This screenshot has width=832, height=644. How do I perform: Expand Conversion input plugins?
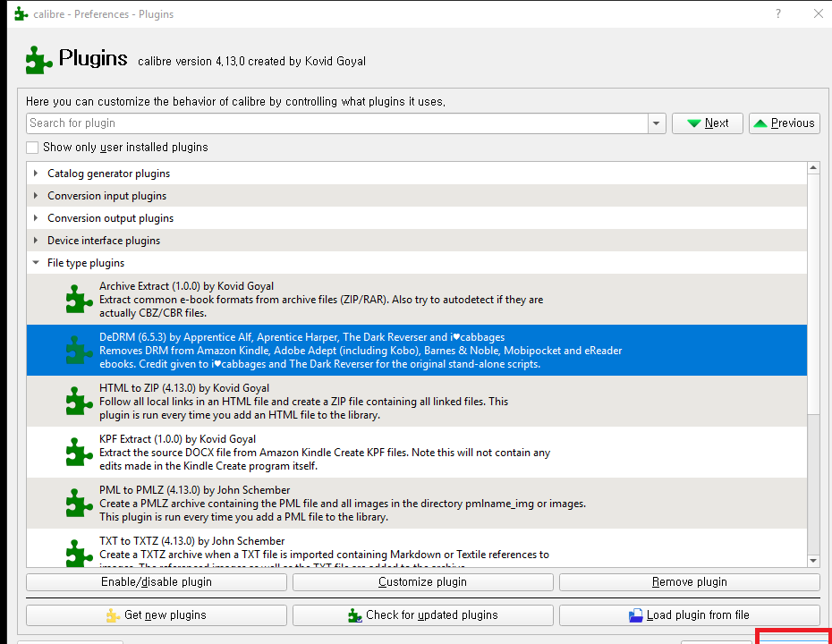[36, 195]
